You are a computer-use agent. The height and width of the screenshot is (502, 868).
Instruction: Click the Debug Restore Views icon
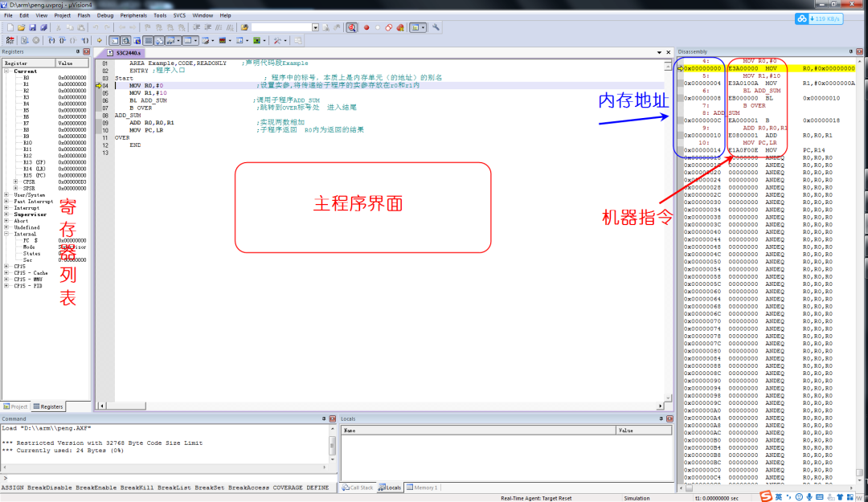pos(297,40)
